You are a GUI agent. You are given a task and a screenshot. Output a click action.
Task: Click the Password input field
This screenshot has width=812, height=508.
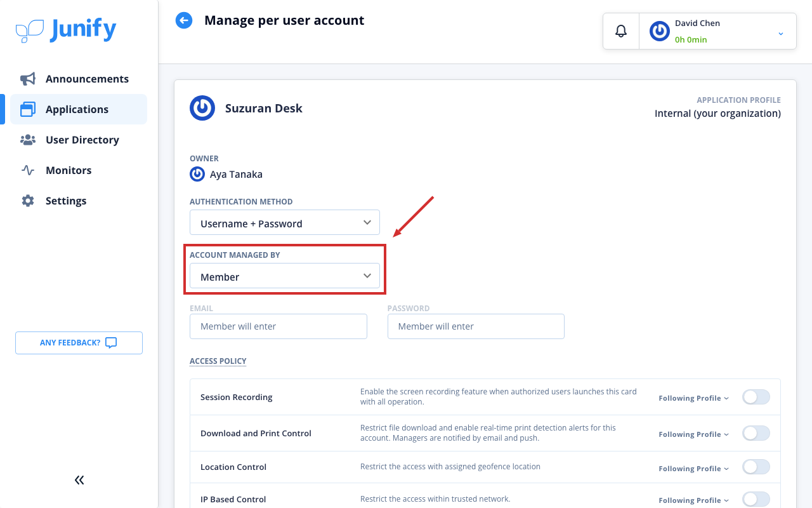pyautogui.click(x=476, y=326)
